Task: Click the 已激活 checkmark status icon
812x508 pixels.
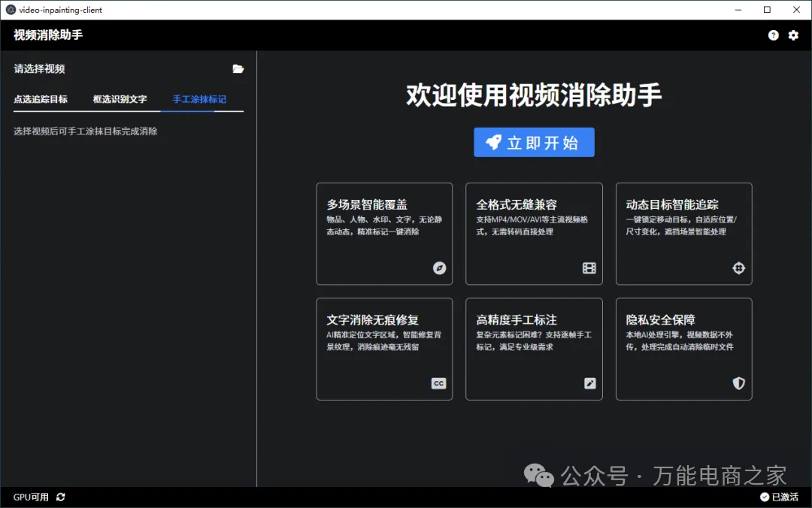Action: click(765, 497)
